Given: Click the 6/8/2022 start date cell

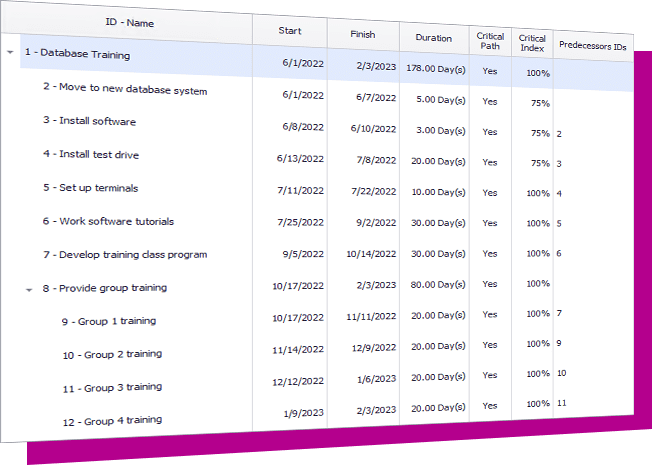Looking at the screenshot, I should [303, 127].
